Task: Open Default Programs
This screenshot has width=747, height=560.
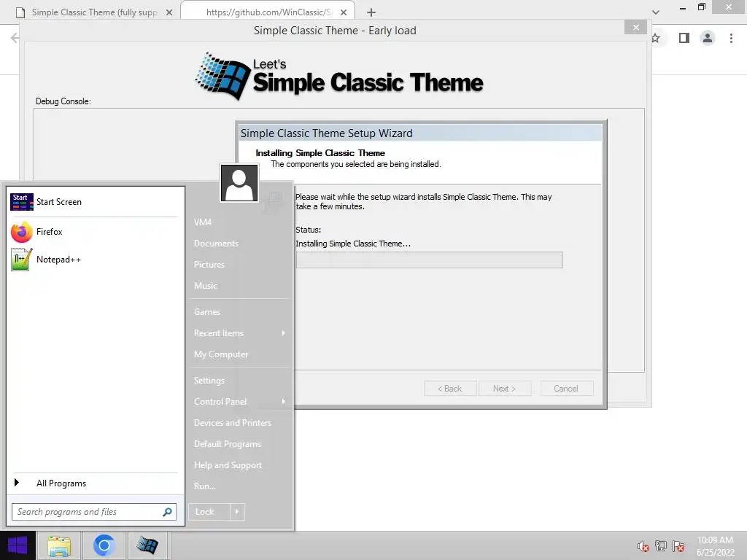Action: [x=228, y=444]
